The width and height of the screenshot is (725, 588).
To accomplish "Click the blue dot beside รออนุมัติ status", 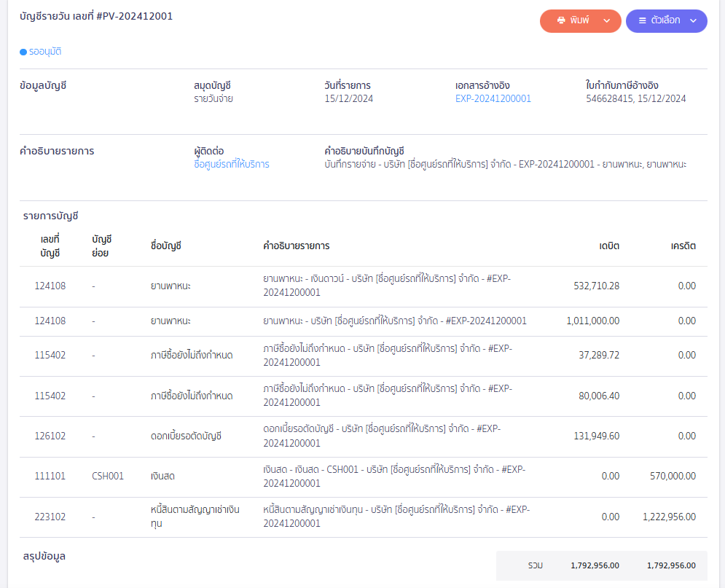I will 23,52.
